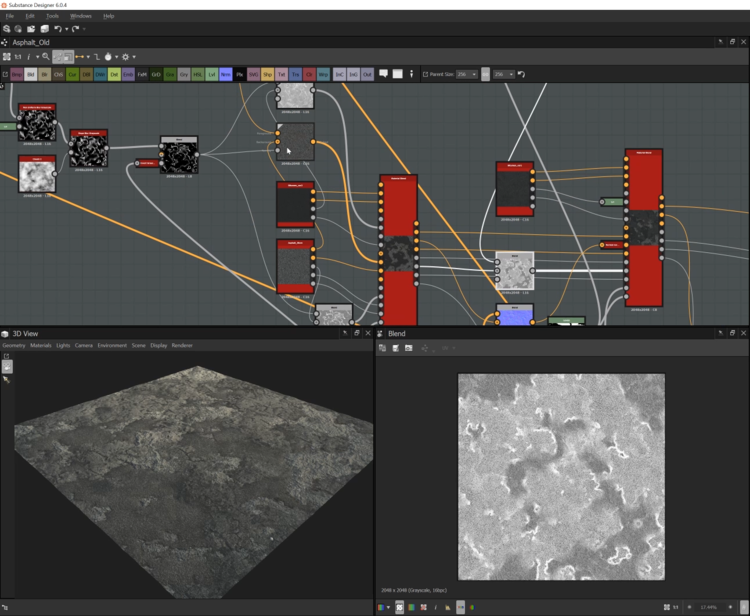Expand the undo history dropdown arrow
This screenshot has height=616, width=750.
(x=66, y=29)
